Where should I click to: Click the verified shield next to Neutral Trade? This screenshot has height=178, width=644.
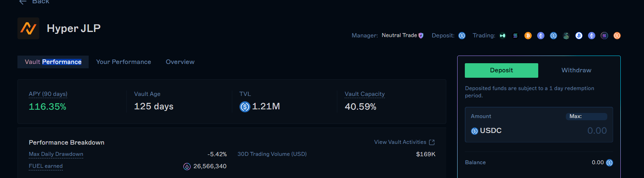pyautogui.click(x=421, y=36)
